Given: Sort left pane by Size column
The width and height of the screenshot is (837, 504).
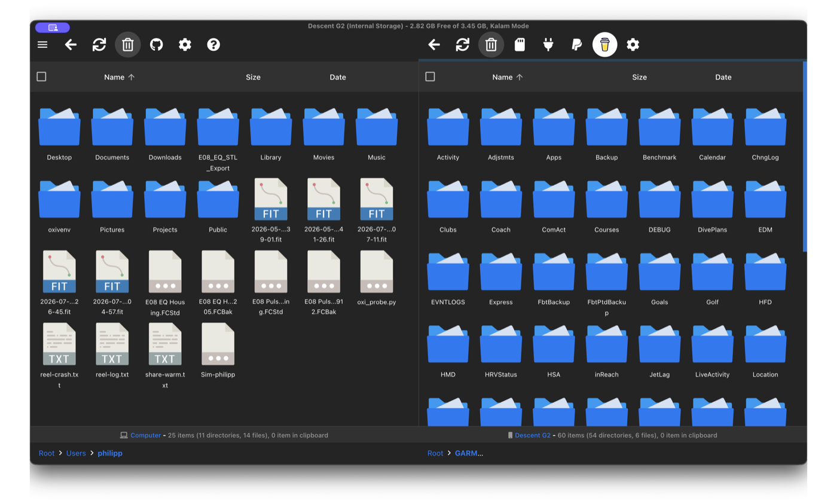Looking at the screenshot, I should pyautogui.click(x=253, y=77).
